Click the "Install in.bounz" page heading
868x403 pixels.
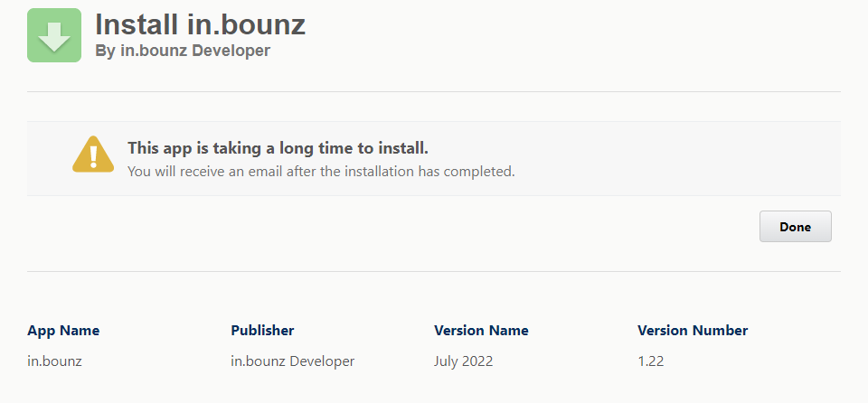[x=200, y=25]
